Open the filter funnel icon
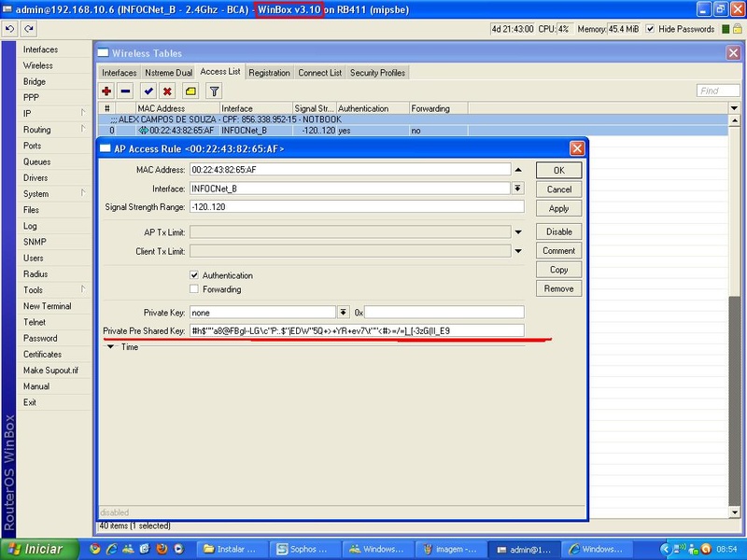747x560 pixels. (x=214, y=91)
